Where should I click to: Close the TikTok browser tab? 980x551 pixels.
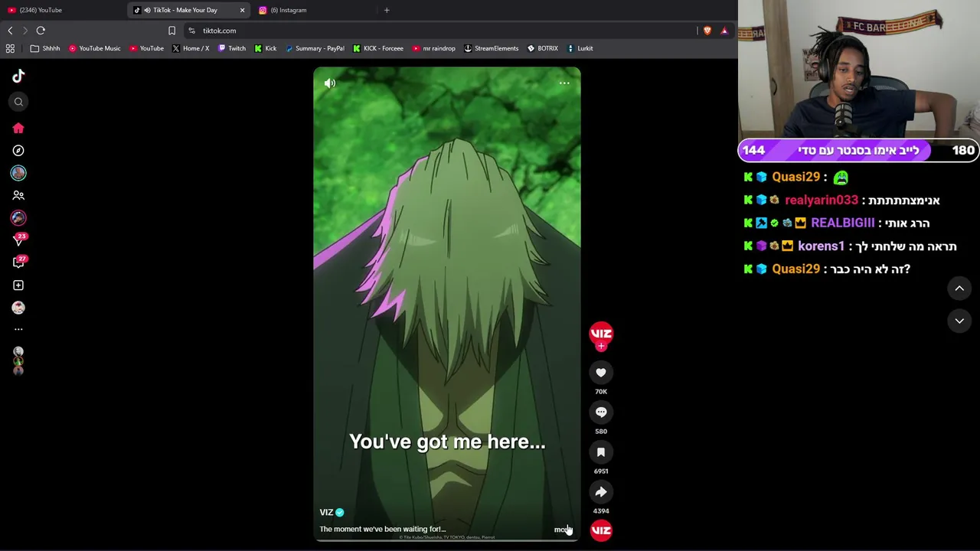[242, 10]
